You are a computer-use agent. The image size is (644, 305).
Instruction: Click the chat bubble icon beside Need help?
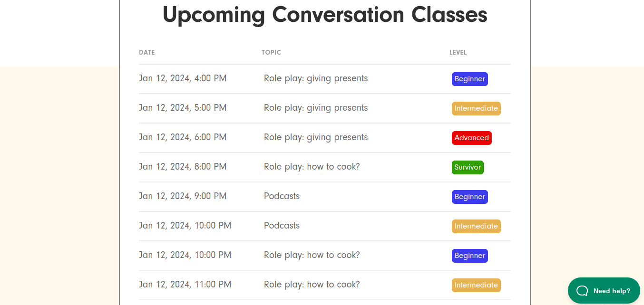pos(582,291)
